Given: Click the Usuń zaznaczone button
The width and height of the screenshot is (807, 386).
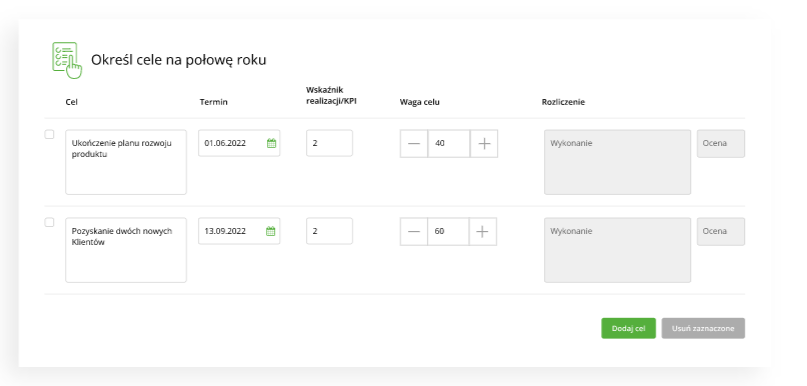Looking at the screenshot, I should coord(703,328).
